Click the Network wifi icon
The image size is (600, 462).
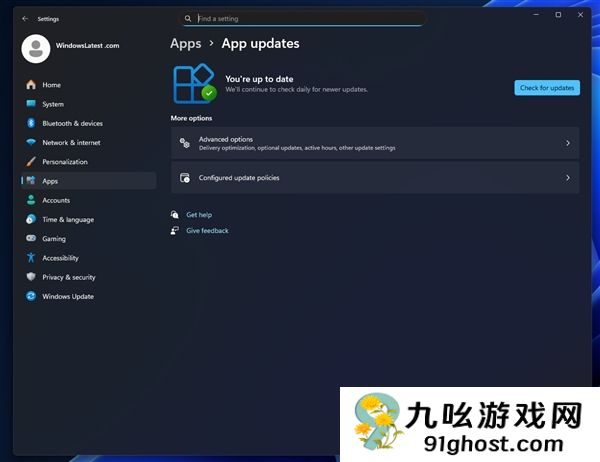tap(31, 142)
